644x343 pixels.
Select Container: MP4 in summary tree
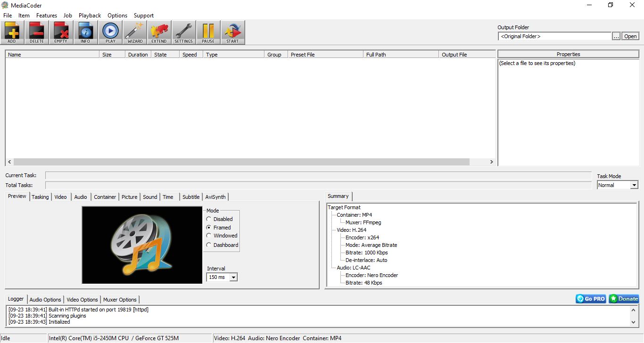click(x=354, y=215)
